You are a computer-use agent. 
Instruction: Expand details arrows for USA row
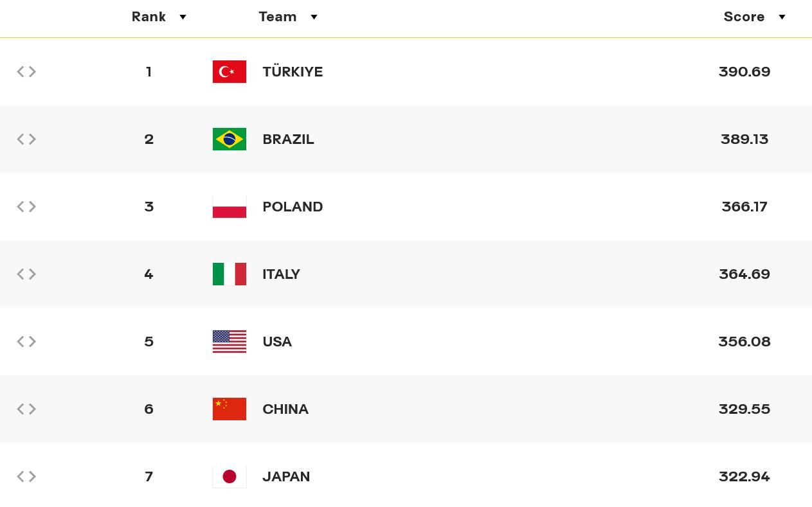click(x=26, y=341)
